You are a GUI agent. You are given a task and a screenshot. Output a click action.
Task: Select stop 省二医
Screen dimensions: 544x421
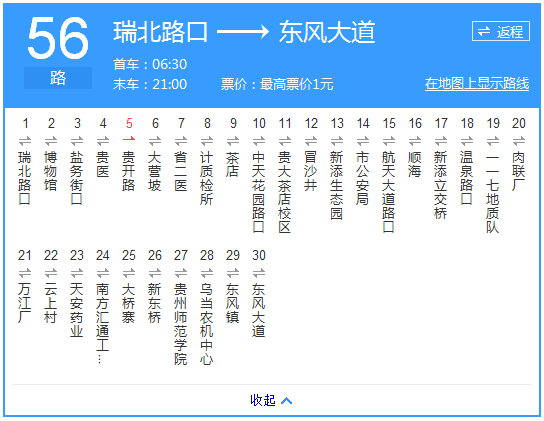coord(181,171)
